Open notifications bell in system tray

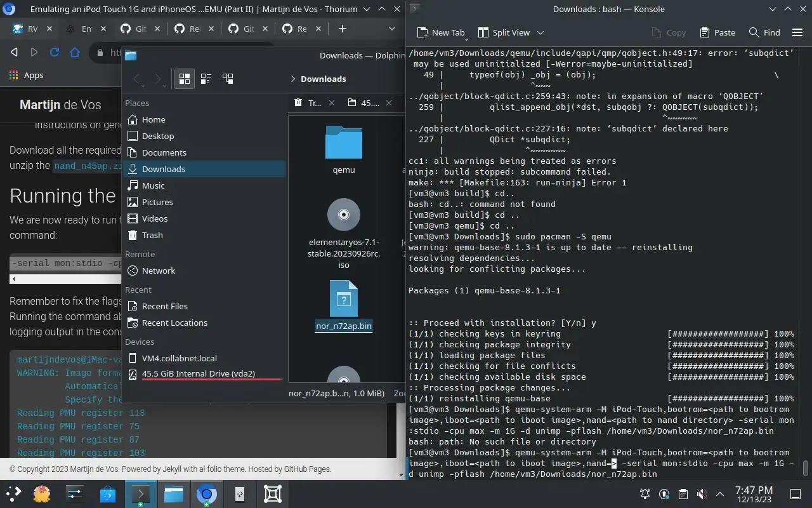point(645,494)
